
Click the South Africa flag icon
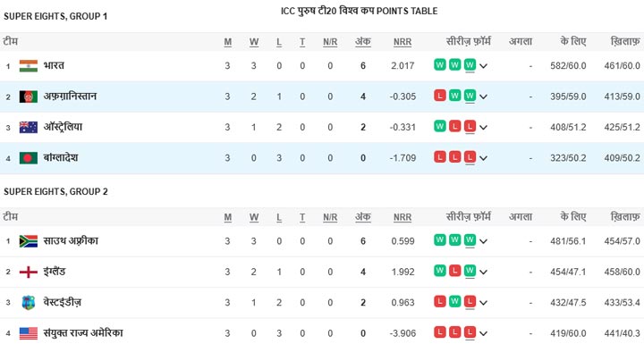[x=29, y=241]
